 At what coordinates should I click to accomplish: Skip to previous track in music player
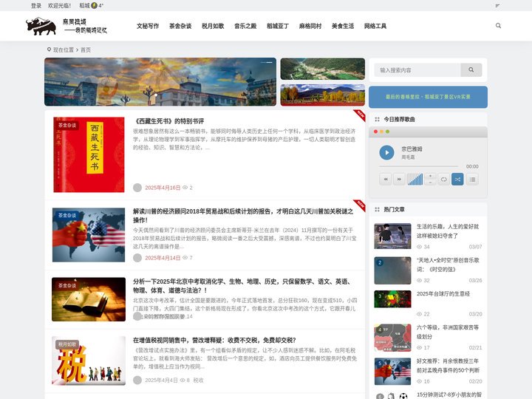(x=386, y=179)
